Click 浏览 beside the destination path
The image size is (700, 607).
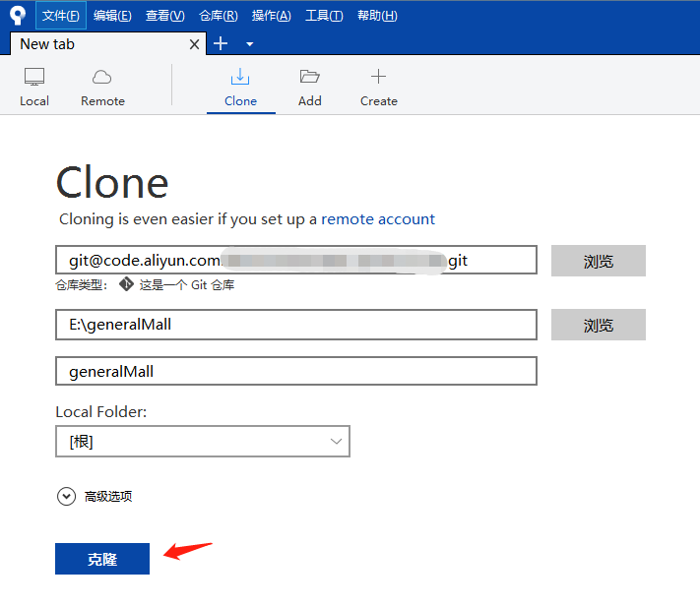coord(599,325)
